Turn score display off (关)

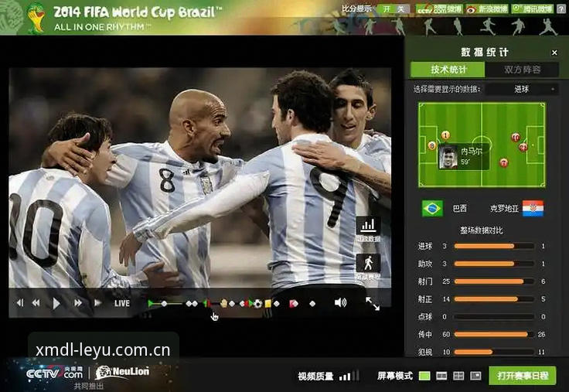[401, 9]
